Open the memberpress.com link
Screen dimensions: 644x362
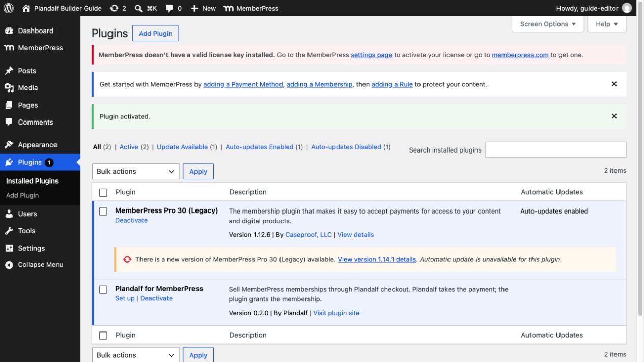[520, 55]
